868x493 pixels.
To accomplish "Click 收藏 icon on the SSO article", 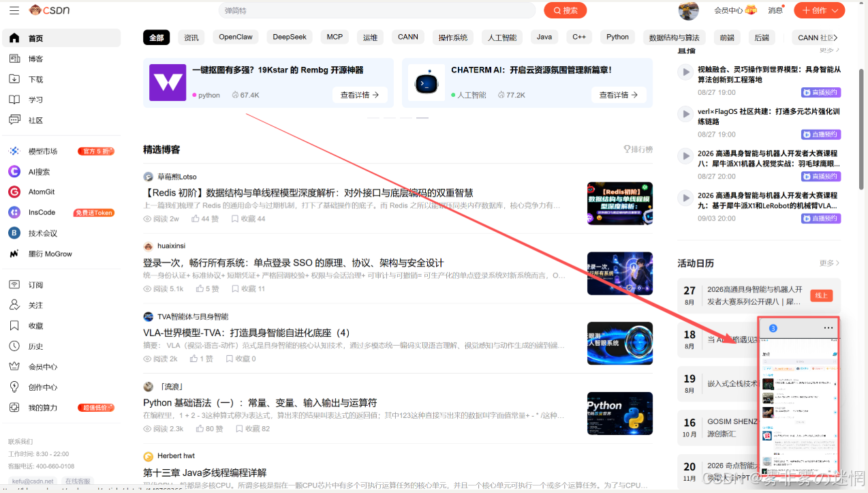I will pos(235,288).
